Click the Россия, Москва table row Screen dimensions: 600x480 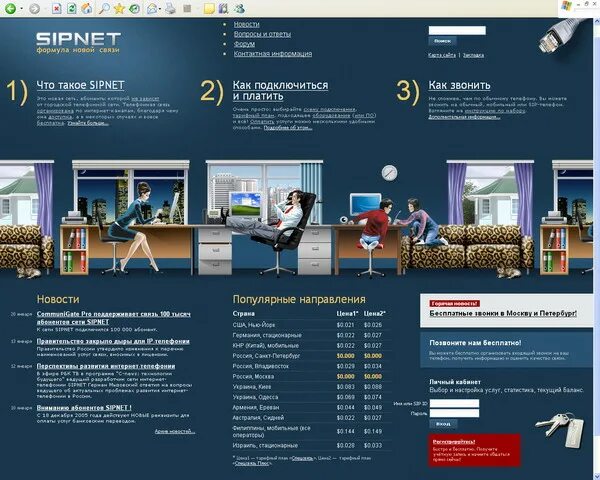point(312,376)
